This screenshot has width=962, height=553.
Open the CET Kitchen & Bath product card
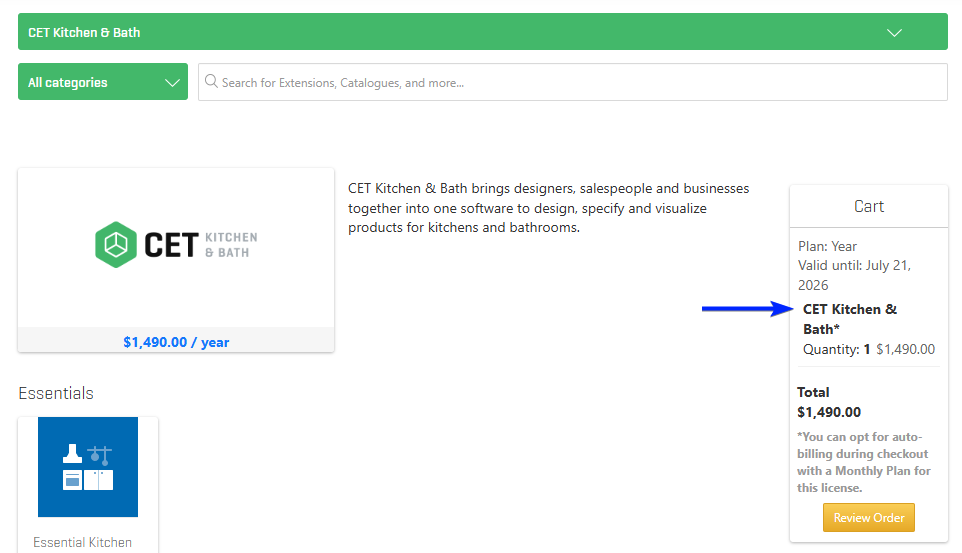(176, 260)
